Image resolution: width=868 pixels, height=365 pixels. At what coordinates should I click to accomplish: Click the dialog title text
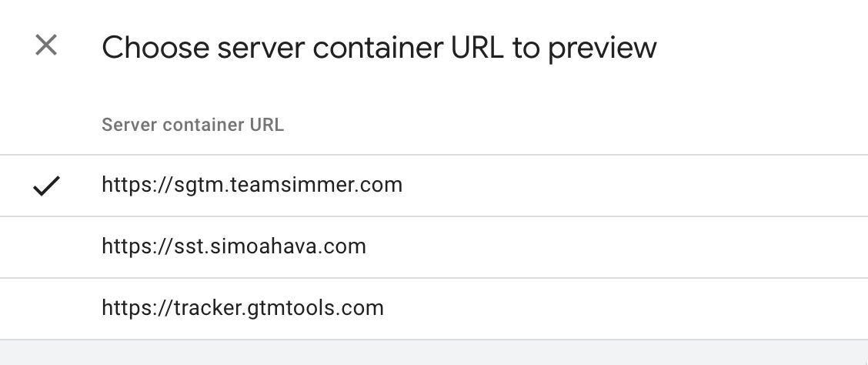(x=379, y=48)
